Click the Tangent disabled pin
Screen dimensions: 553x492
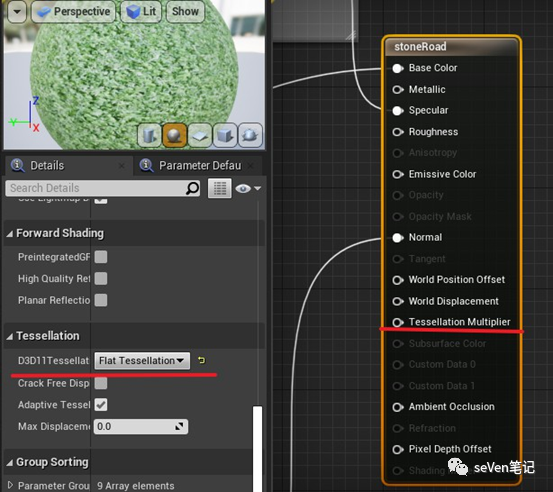(x=397, y=259)
